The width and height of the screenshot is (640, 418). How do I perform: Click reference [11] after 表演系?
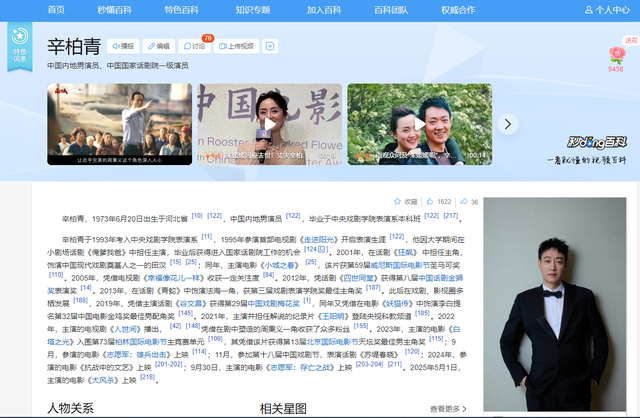[x=207, y=237]
